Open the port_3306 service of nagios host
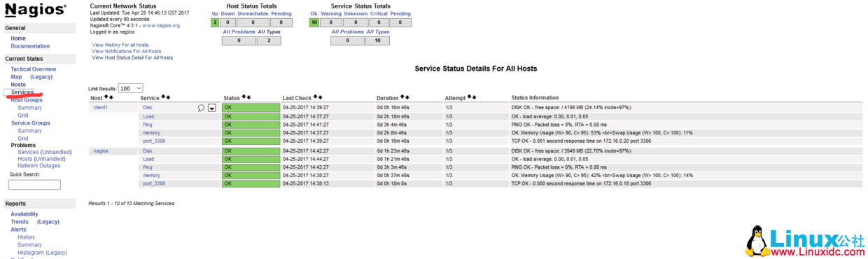 point(154,184)
